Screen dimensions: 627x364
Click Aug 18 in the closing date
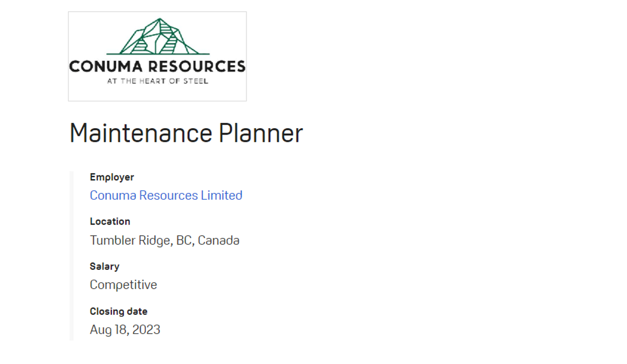pos(108,330)
